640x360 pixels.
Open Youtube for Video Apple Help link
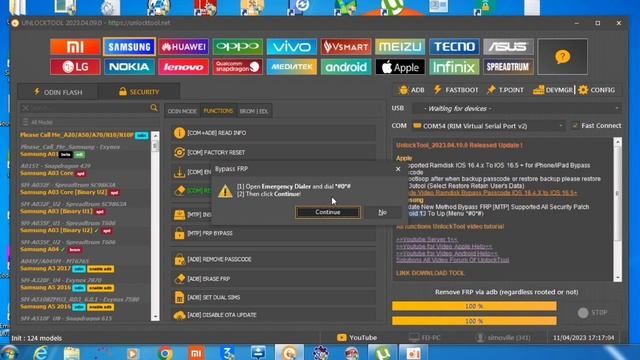(x=444, y=247)
